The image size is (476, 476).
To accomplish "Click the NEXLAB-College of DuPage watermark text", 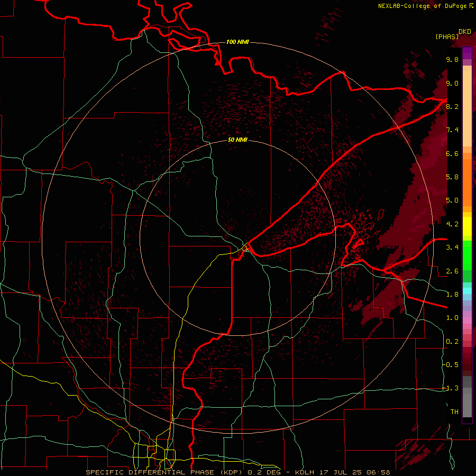I will pos(425,6).
